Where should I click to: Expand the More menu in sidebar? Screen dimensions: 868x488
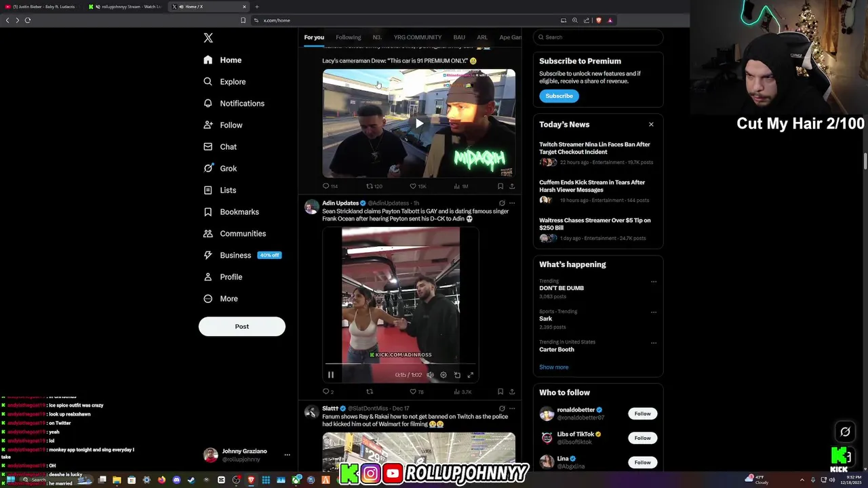221,299
